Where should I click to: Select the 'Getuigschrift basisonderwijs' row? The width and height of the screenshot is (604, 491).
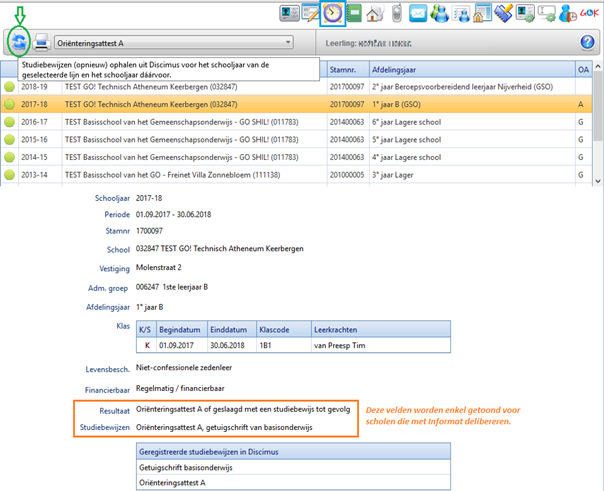click(293, 468)
